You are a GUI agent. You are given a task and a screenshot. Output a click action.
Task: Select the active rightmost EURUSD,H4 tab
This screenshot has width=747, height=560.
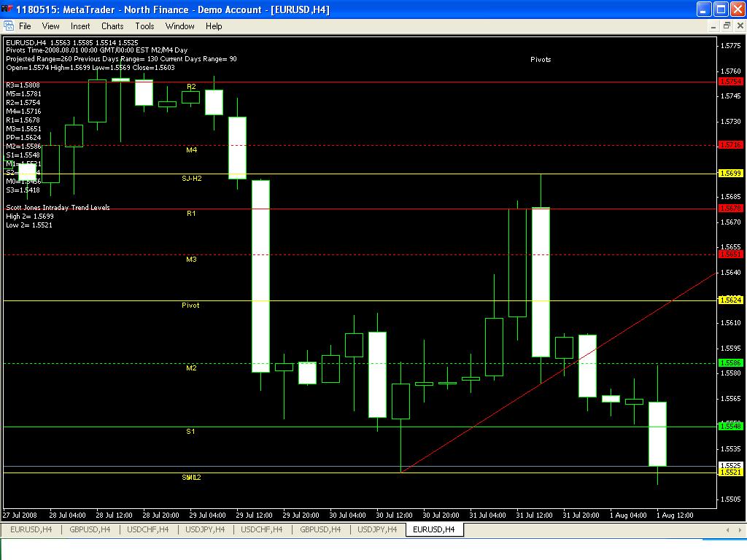[433, 529]
